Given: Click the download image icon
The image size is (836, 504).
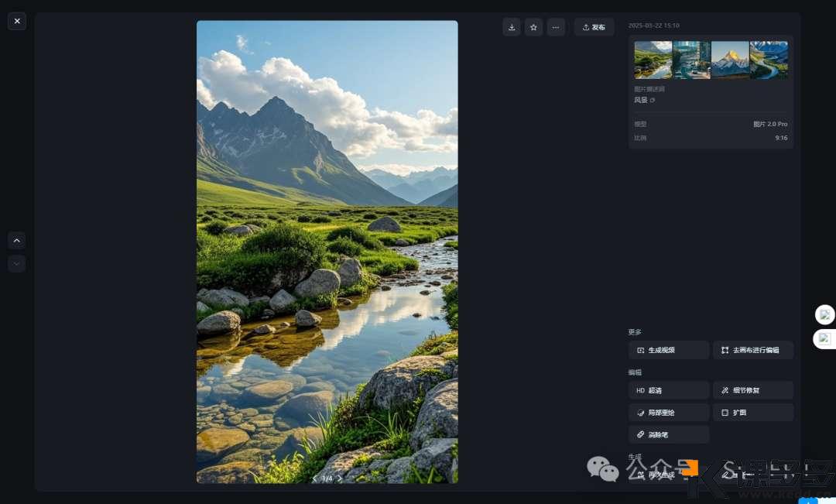Looking at the screenshot, I should coord(512,27).
